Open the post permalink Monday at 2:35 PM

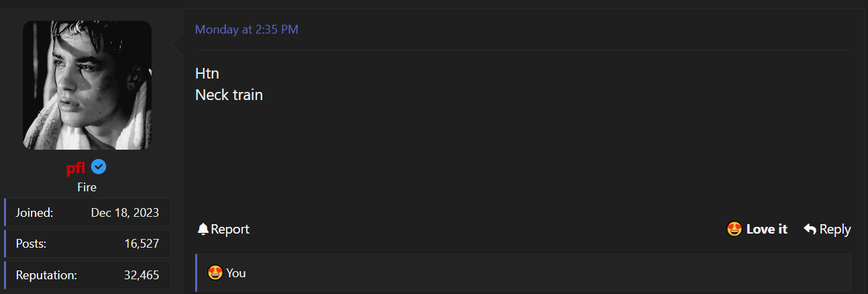(247, 30)
